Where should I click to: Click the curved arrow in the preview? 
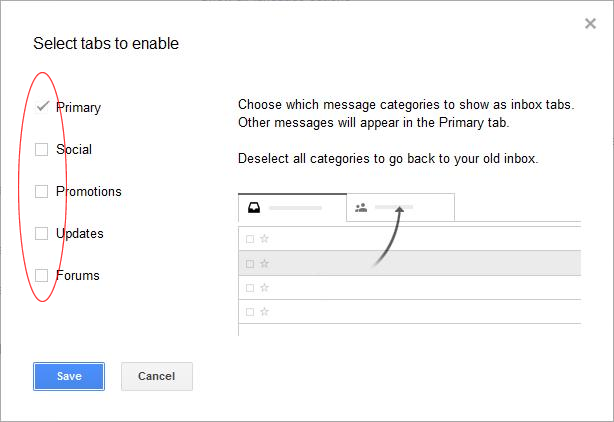click(x=393, y=238)
